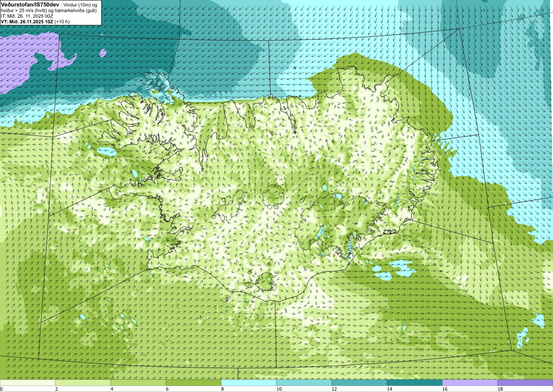This screenshot has height=392, width=553.
Task: Pick the 16–18 m/s lavender swatch
Action: pyautogui.click(x=470, y=383)
